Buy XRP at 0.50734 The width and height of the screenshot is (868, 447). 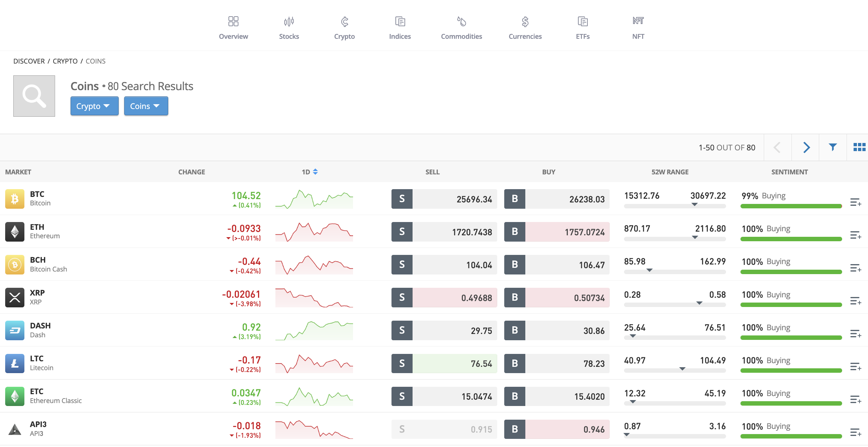(x=557, y=297)
